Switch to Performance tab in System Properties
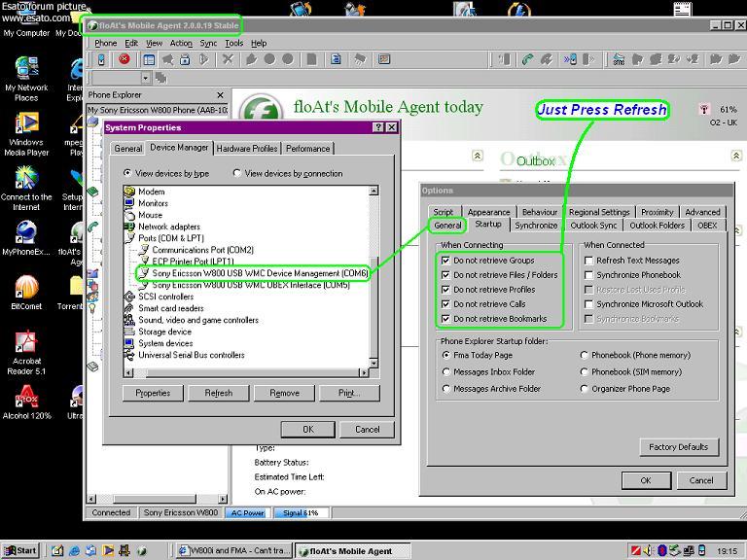 pos(307,149)
